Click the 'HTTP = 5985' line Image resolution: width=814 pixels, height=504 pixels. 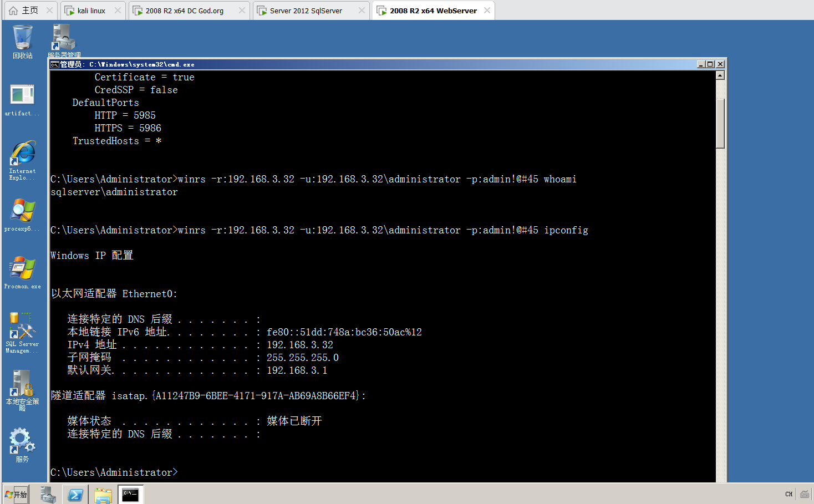pyautogui.click(x=125, y=116)
